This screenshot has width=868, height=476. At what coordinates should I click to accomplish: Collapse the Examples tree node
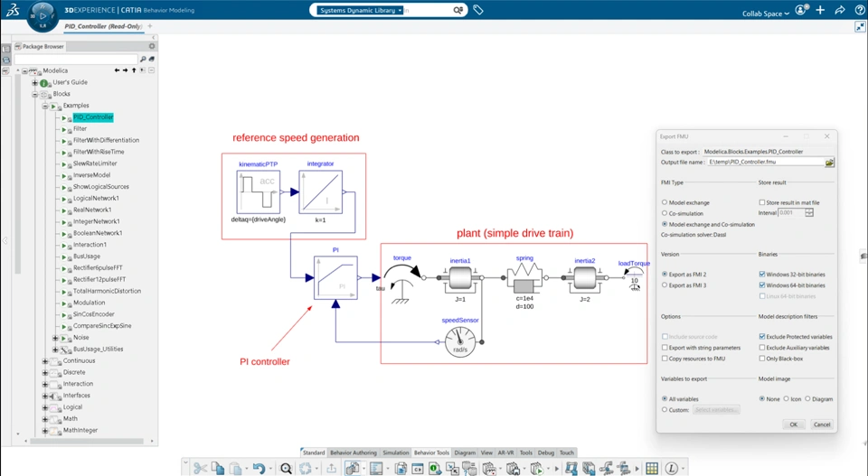click(x=45, y=106)
